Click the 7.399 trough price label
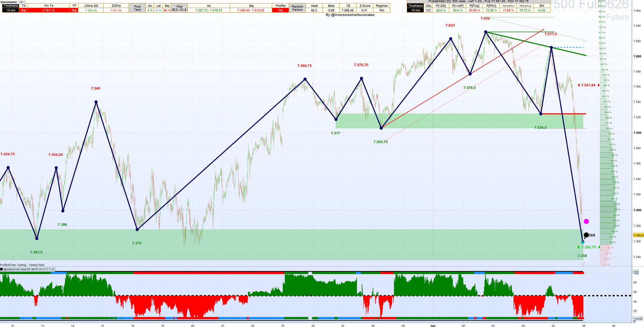The height and width of the screenshot is (327, 644). [x=62, y=225]
